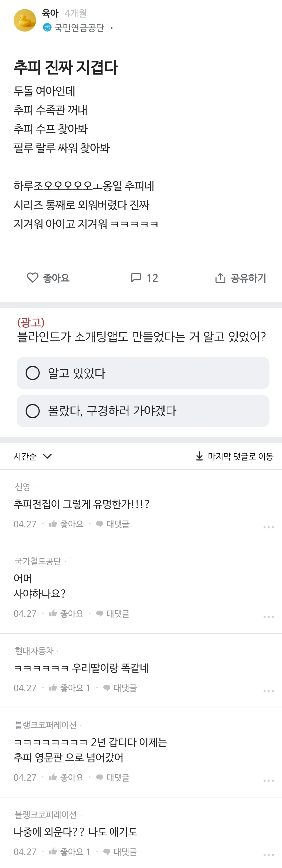The width and height of the screenshot is (282, 868).
Task: Open more options on 현대자동차 comment
Action: [x=268, y=691]
